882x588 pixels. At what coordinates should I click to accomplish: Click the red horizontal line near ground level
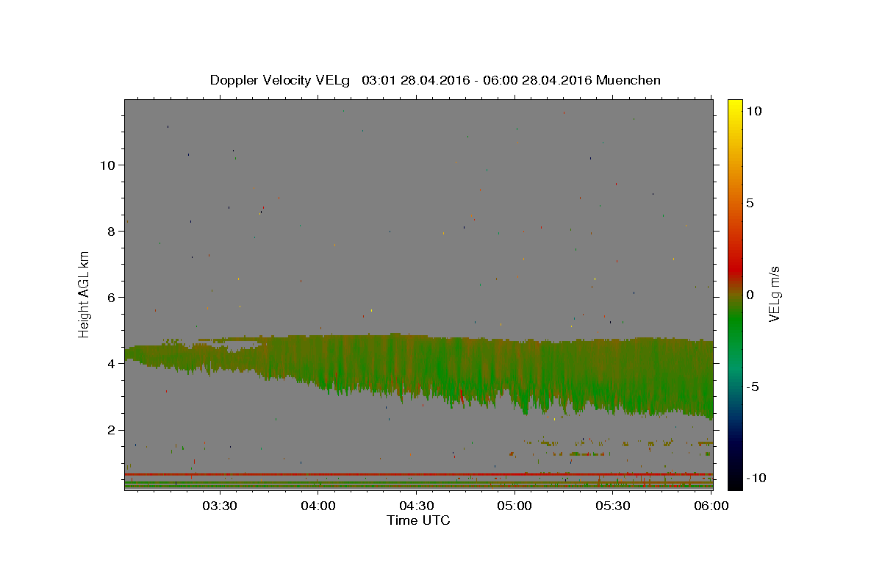tap(418, 474)
